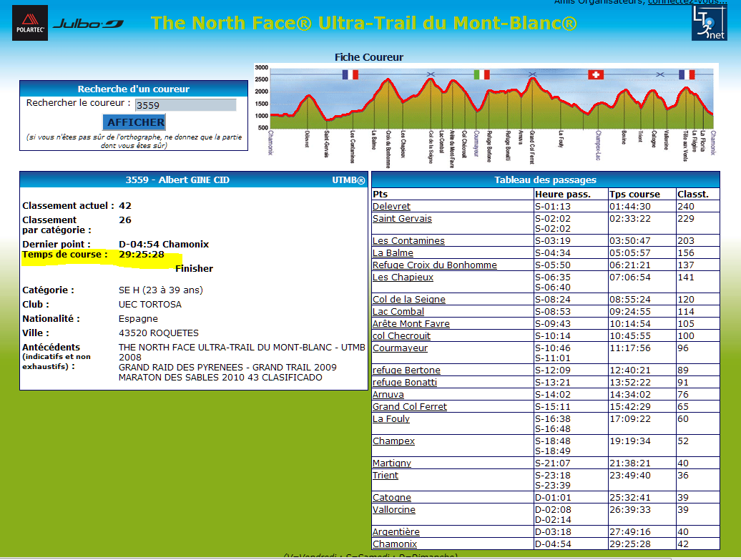Click the page title Ultra-Trail du Mont-Blanc
This screenshot has height=560, width=741.
click(364, 23)
